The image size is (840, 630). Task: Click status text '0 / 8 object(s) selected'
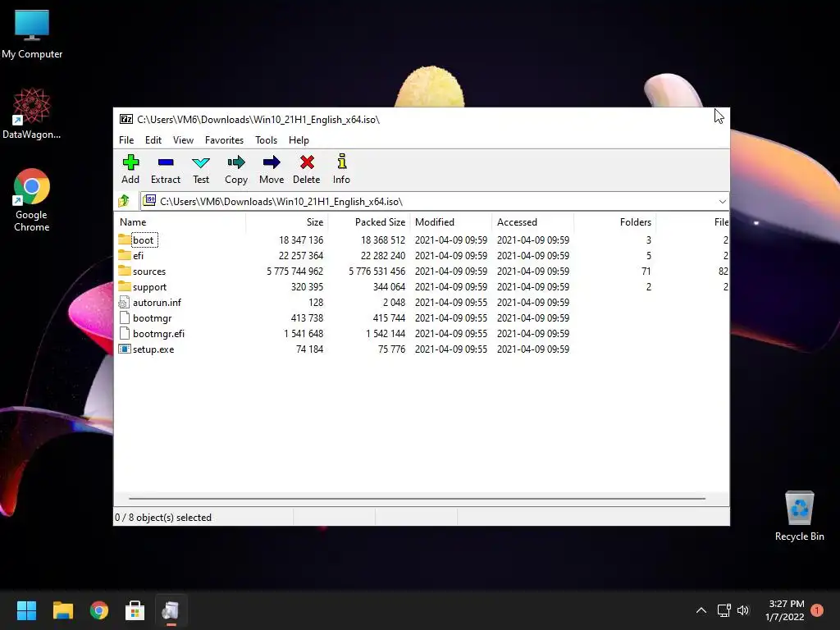click(x=163, y=518)
